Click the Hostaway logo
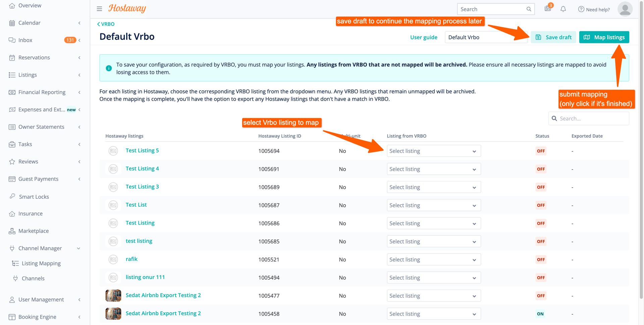This screenshot has width=644, height=325. coord(127,8)
